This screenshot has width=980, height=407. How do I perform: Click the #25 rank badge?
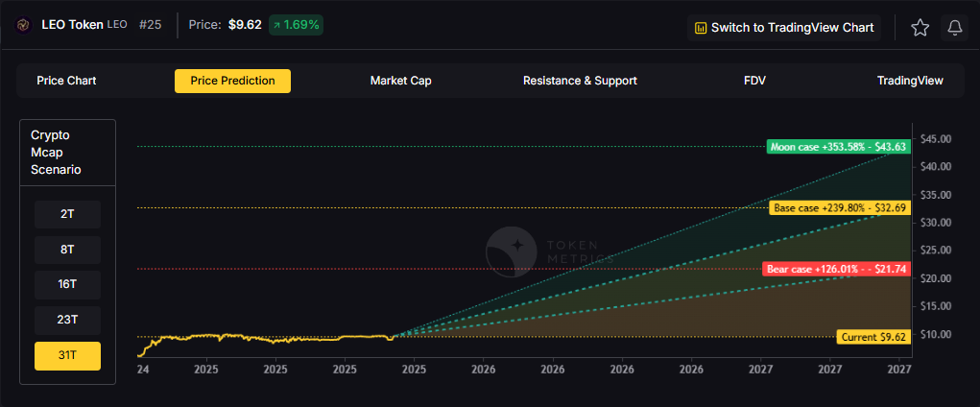point(150,25)
